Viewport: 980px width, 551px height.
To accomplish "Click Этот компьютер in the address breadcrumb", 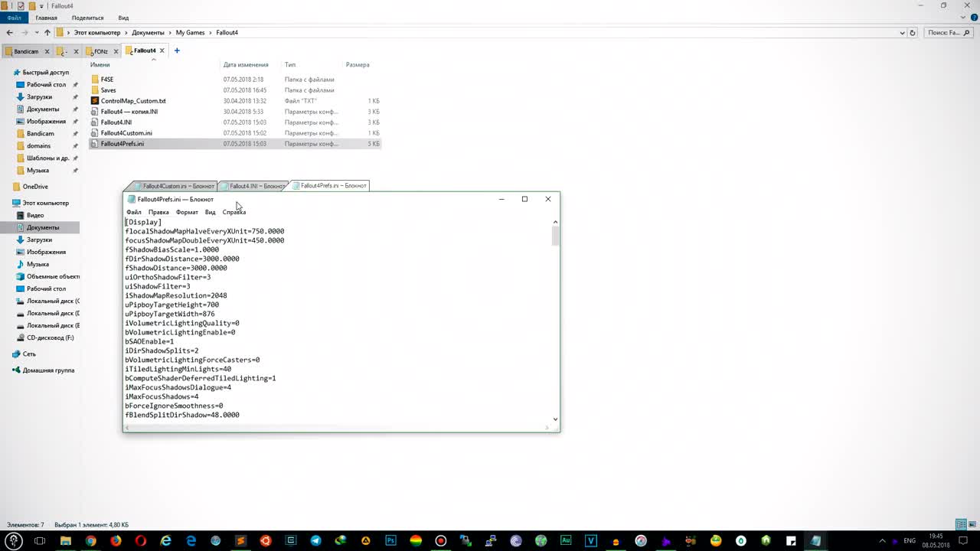I will 97,33.
